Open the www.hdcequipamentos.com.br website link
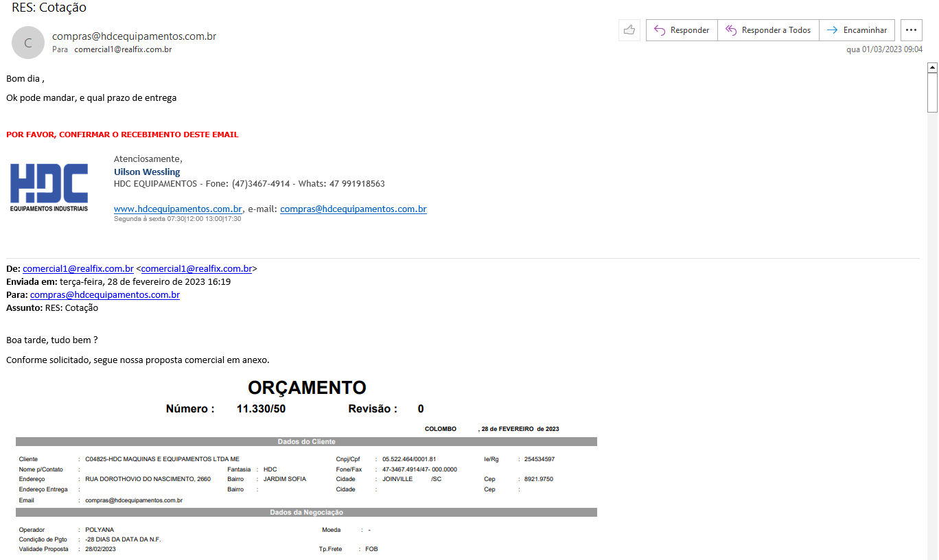The width and height of the screenshot is (939, 560). [178, 209]
